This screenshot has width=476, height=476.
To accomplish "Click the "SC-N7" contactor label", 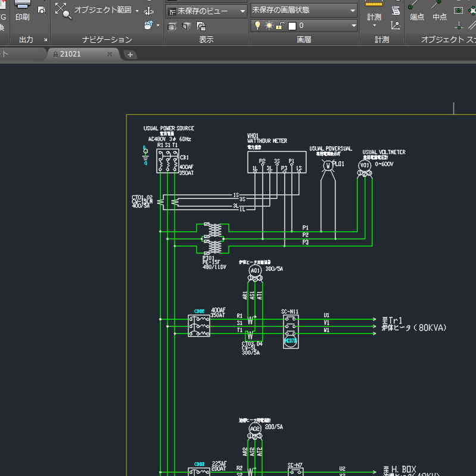I will (x=295, y=465).
